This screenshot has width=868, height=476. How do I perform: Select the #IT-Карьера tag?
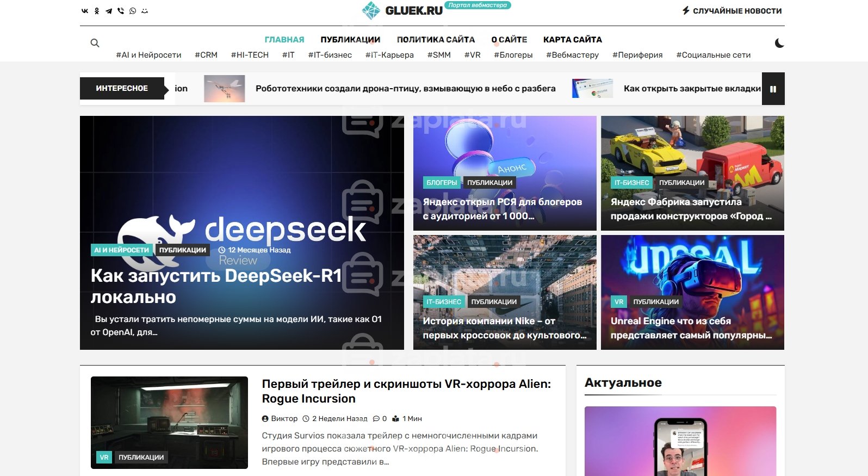point(389,55)
